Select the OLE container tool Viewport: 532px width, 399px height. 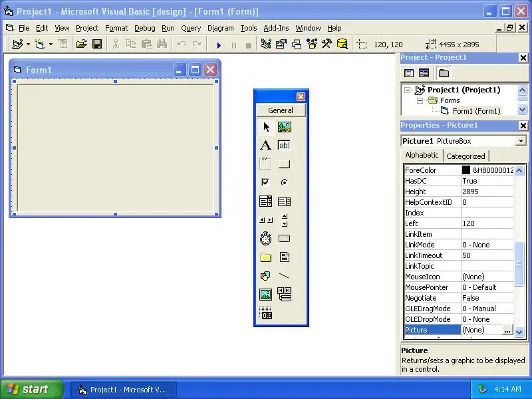click(266, 313)
